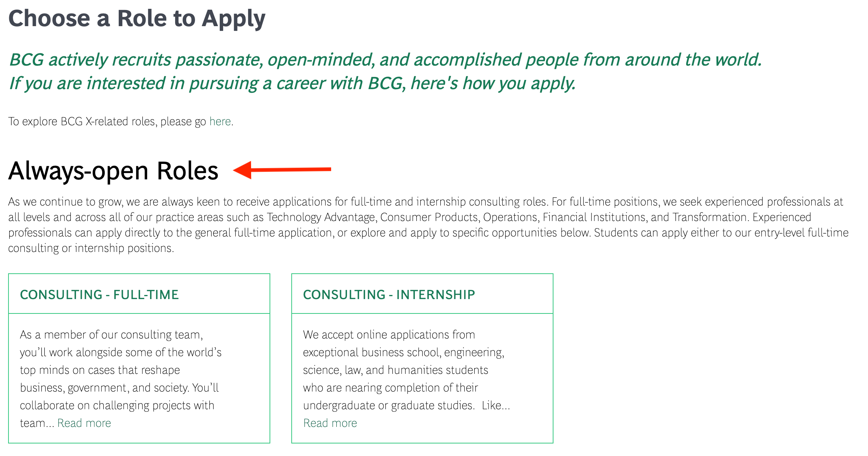The height and width of the screenshot is (456, 868).
Task: Click the Always-open Roles heading
Action: click(113, 171)
